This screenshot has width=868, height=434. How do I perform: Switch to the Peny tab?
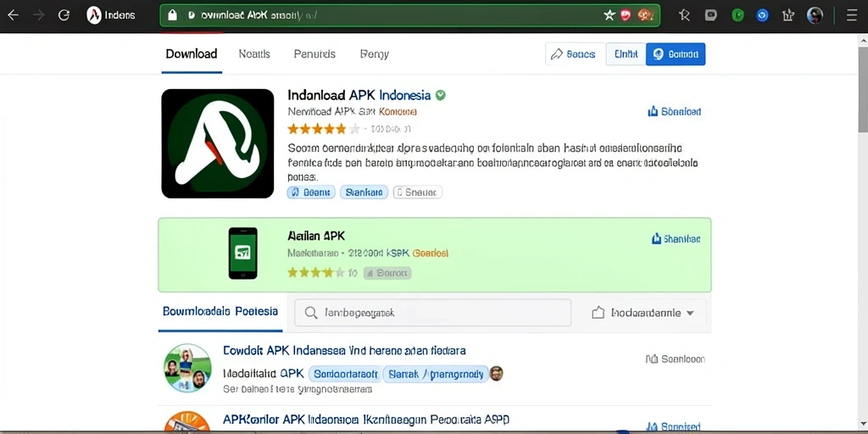pos(374,54)
